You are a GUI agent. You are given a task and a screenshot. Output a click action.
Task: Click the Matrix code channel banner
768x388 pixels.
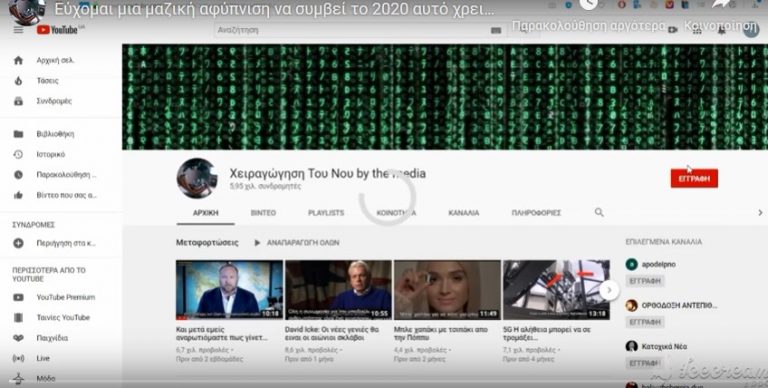(445, 97)
